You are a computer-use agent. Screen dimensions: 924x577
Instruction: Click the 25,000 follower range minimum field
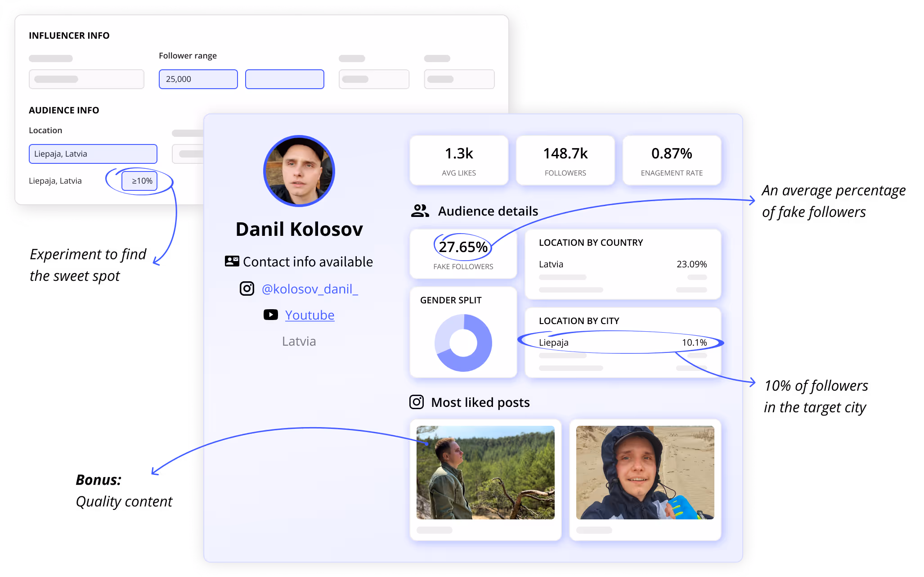point(198,79)
